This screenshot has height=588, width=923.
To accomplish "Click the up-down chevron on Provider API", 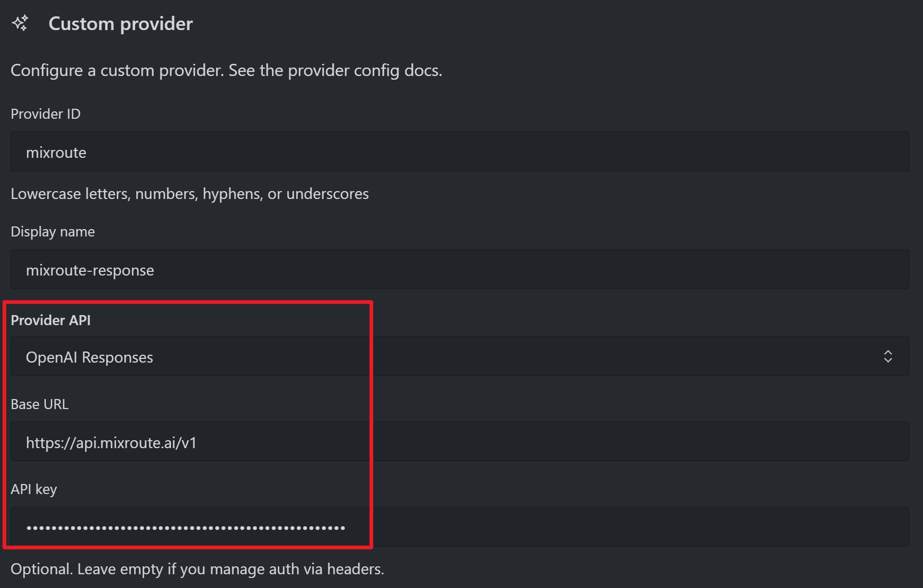I will click(888, 356).
